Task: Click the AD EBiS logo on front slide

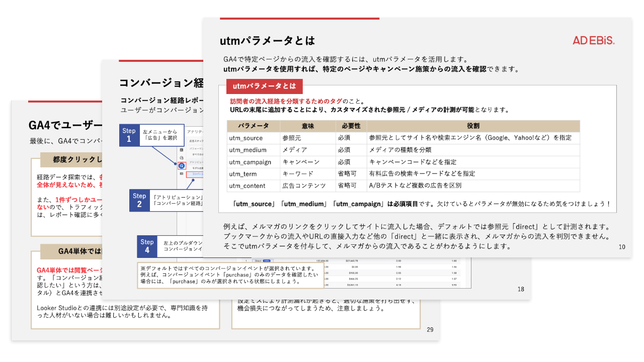Action: coord(594,41)
